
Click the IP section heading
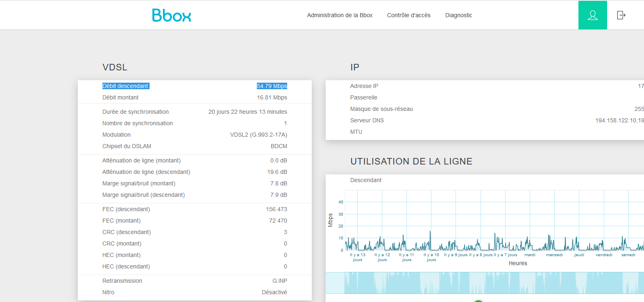(x=355, y=67)
